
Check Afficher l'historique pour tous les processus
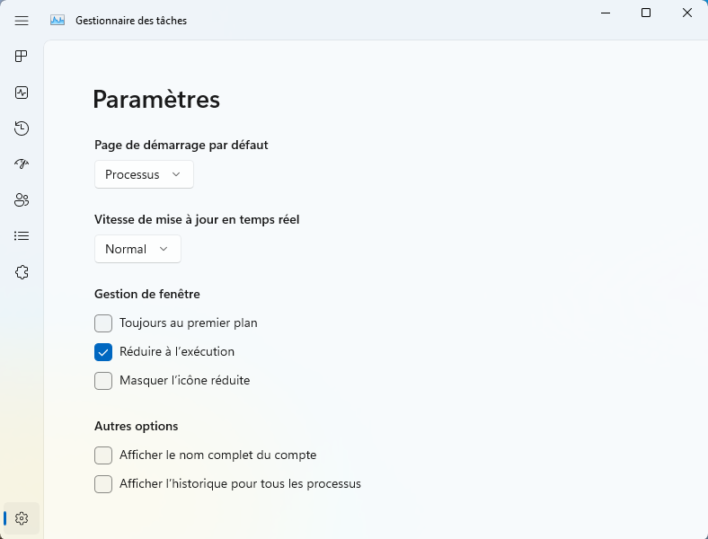pos(103,484)
